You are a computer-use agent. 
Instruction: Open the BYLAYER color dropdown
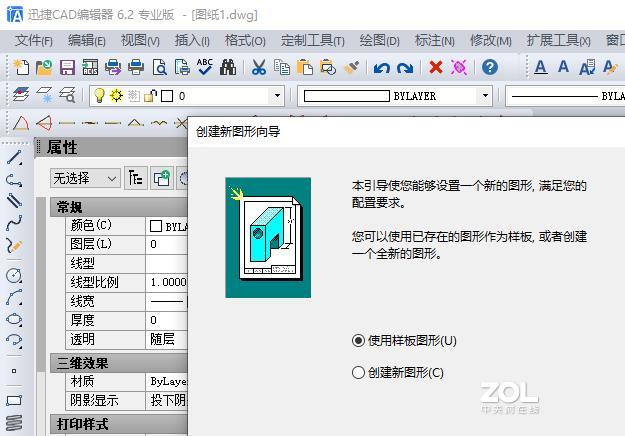pos(485,96)
